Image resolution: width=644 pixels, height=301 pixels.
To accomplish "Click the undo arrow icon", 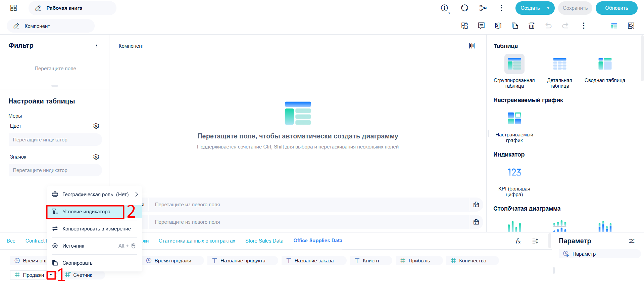I will [548, 26].
